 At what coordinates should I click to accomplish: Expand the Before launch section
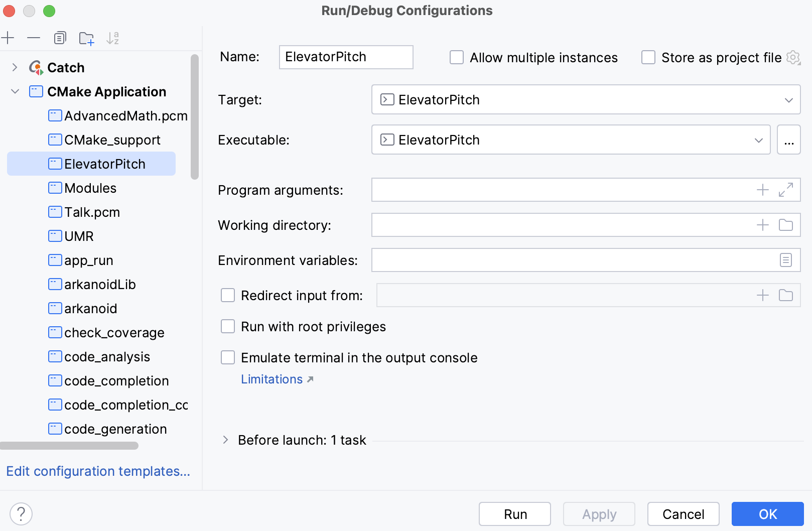click(x=225, y=440)
